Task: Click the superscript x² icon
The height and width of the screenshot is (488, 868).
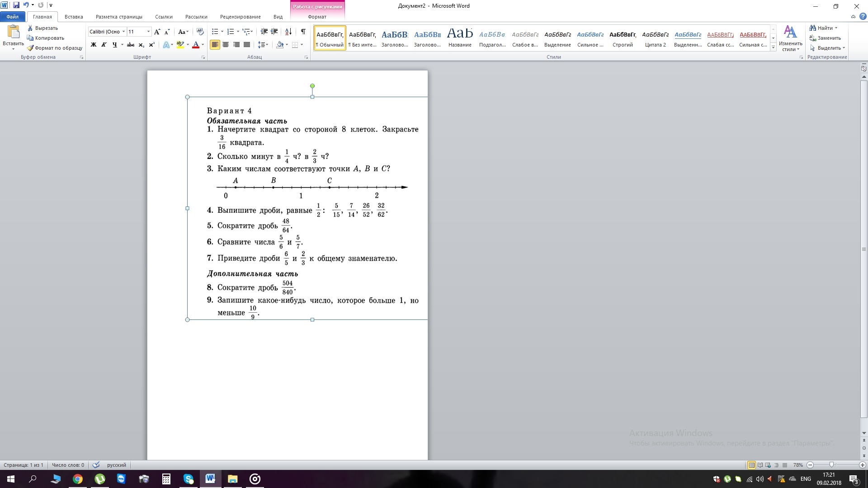Action: pyautogui.click(x=152, y=45)
